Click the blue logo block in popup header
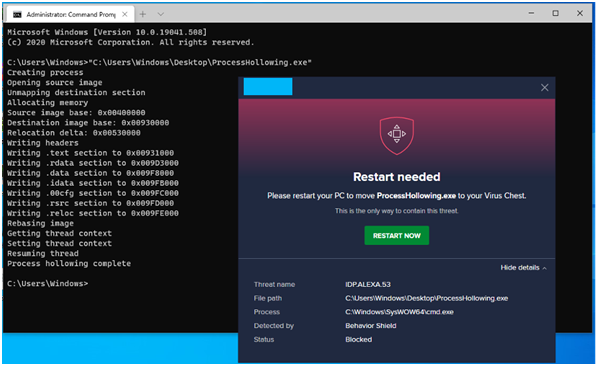 [268, 86]
